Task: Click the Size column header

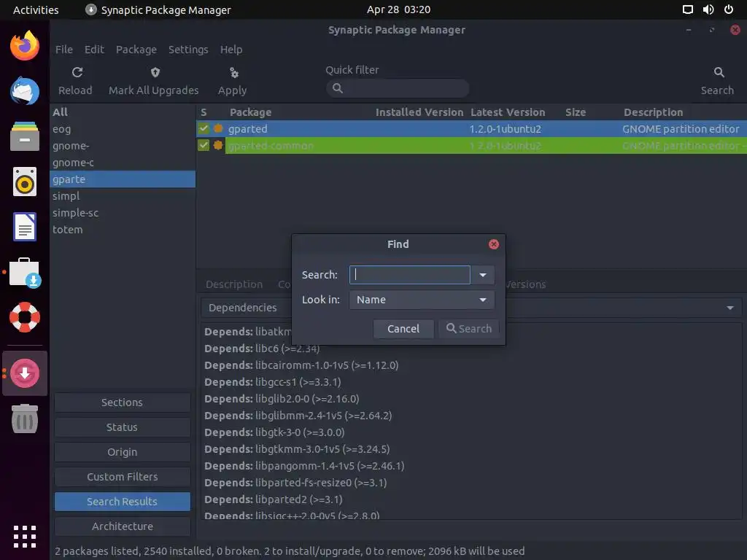Action: (576, 112)
